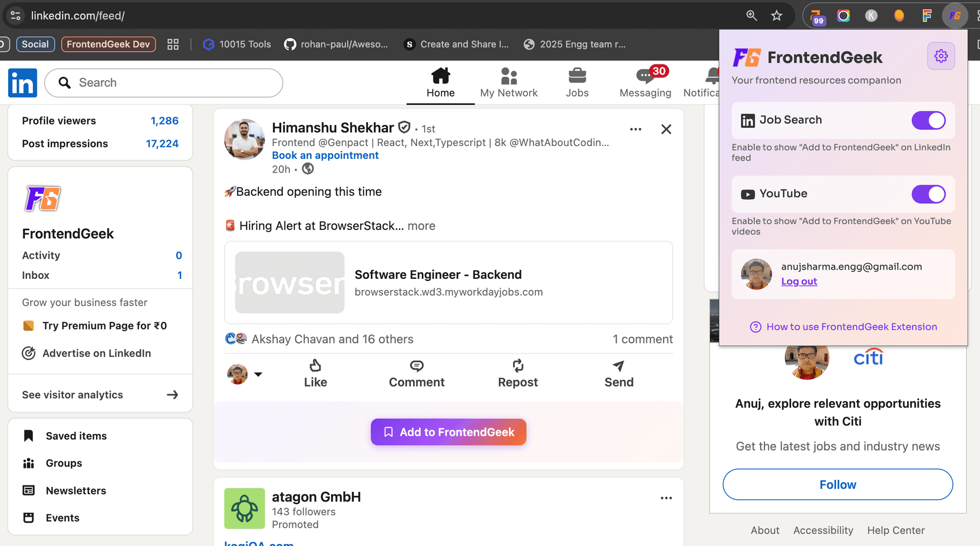Screen dimensions: 980x546
Task: Click Book an appointment link
Action: click(325, 155)
